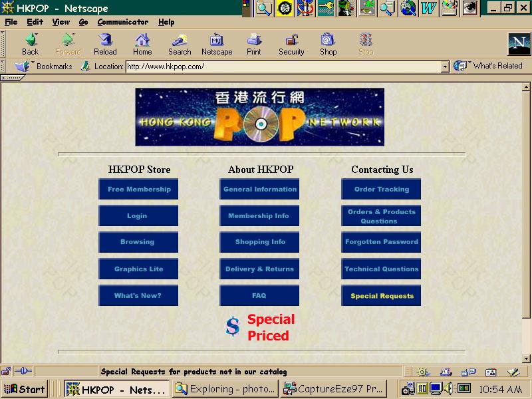Open Search from the toolbar
This screenshot has width=532, height=399.
[x=180, y=44]
